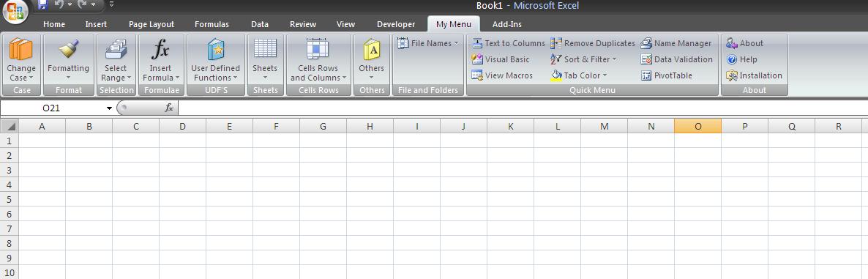Screen dimensions: 868x279
Task: Open the Developer tab
Action: pyautogui.click(x=396, y=24)
